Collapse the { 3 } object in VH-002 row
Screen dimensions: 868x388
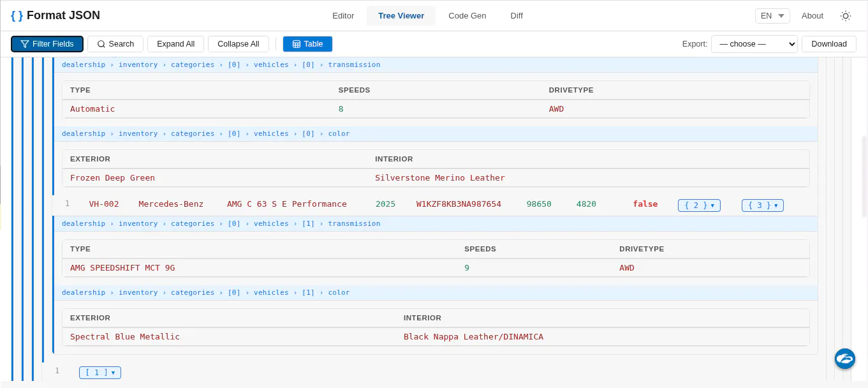point(763,205)
